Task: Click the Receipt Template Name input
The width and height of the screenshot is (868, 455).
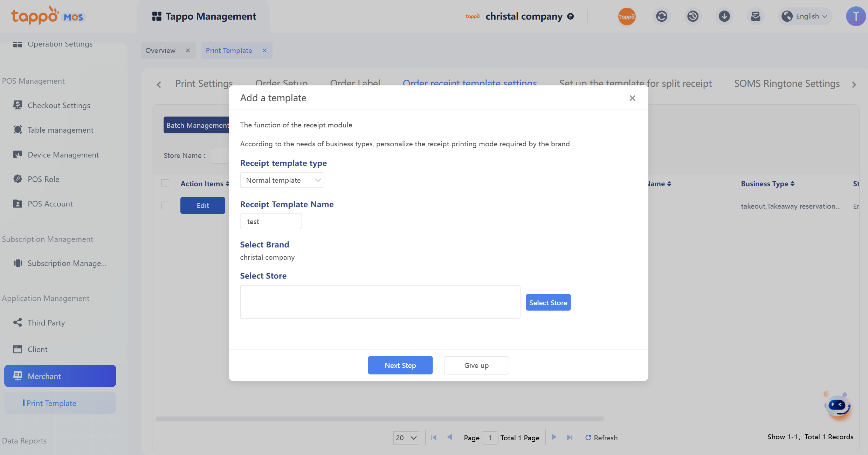Action: tap(271, 222)
